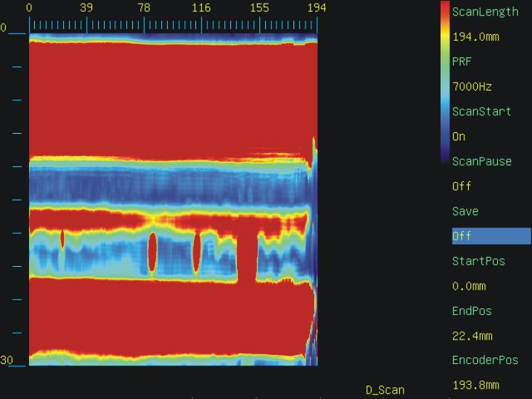Edit the 22.4mm end position value

(473, 336)
